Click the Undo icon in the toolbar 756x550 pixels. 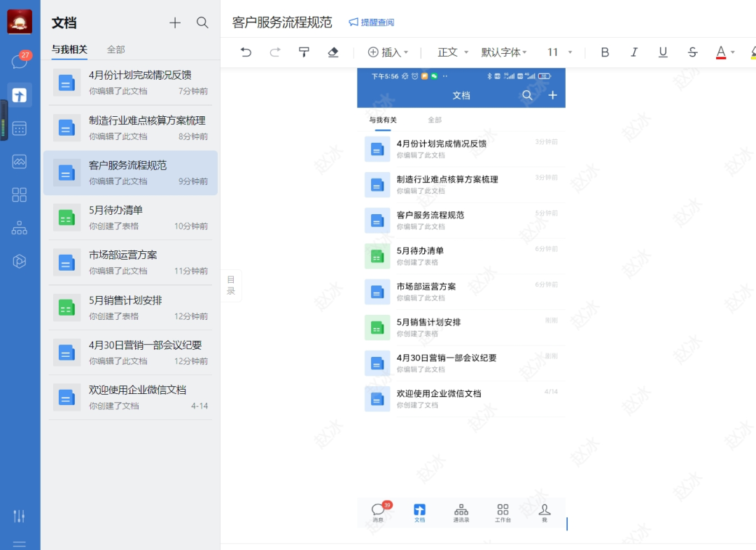coord(247,52)
